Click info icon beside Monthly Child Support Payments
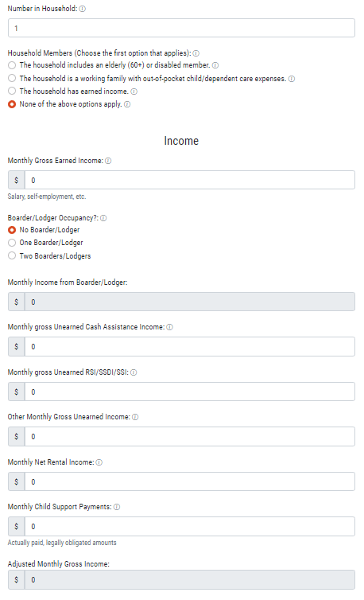 [x=117, y=507]
